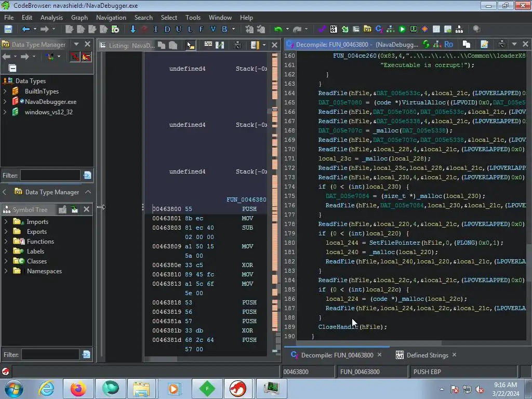Expand the BuiltInTypes node
The height and width of the screenshot is (399, 532).
coord(5,91)
